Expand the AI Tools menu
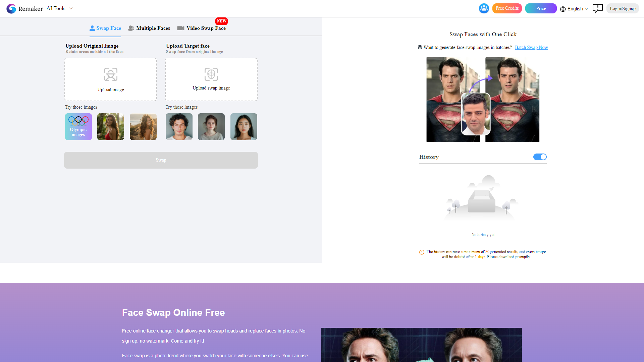Screen dimensions: 644x362 (x=59, y=8)
